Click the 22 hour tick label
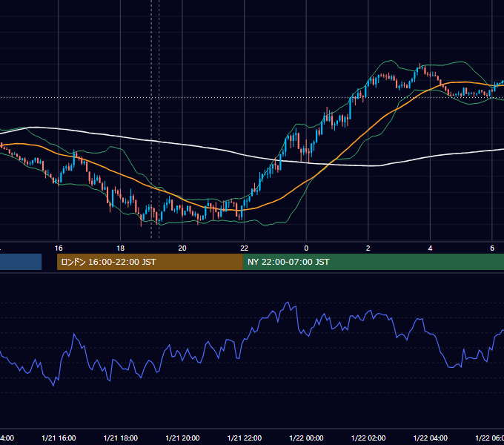Image resolution: width=504 pixels, height=445 pixels. [245, 248]
